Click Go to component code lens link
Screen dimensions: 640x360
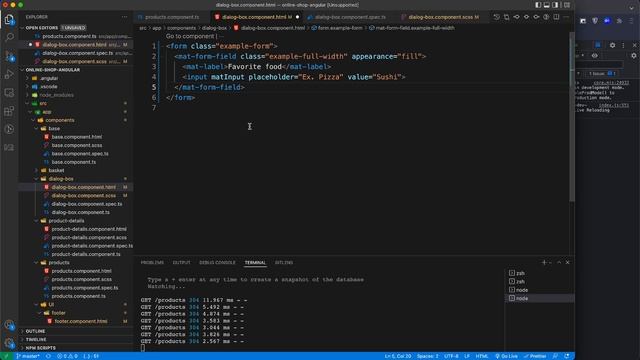pos(190,36)
